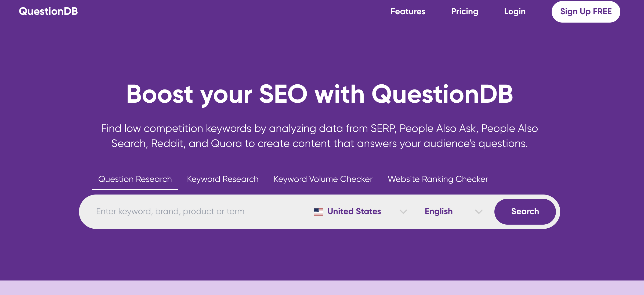Click the Sign Up FREE button
The height and width of the screenshot is (295, 644).
586,12
